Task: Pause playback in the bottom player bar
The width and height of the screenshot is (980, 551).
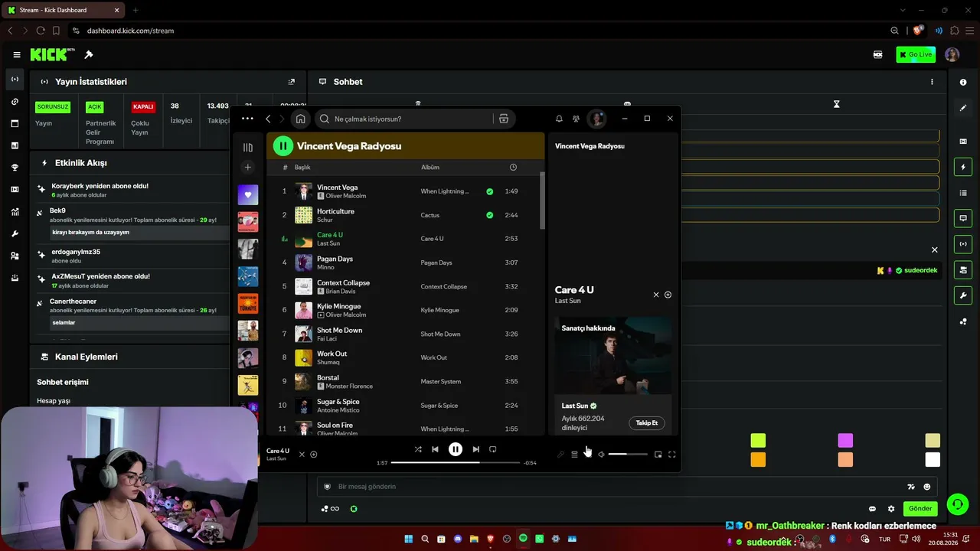Action: click(456, 449)
